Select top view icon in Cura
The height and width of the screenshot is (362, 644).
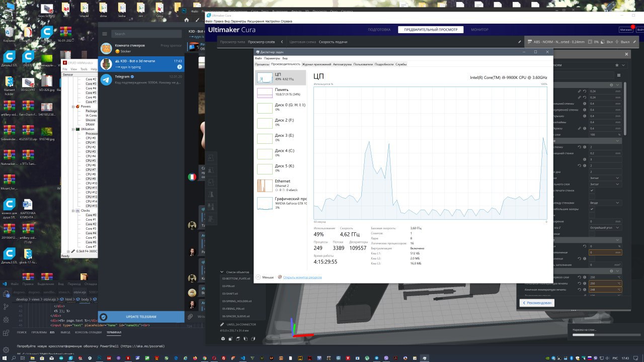tap(237, 339)
